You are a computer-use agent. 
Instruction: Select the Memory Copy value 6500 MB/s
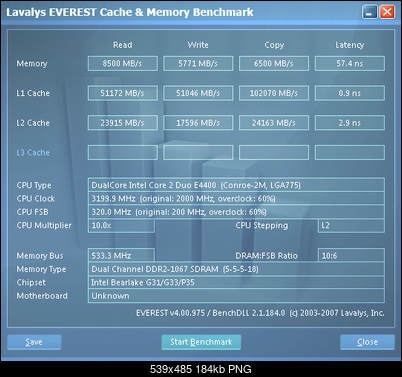click(x=274, y=63)
